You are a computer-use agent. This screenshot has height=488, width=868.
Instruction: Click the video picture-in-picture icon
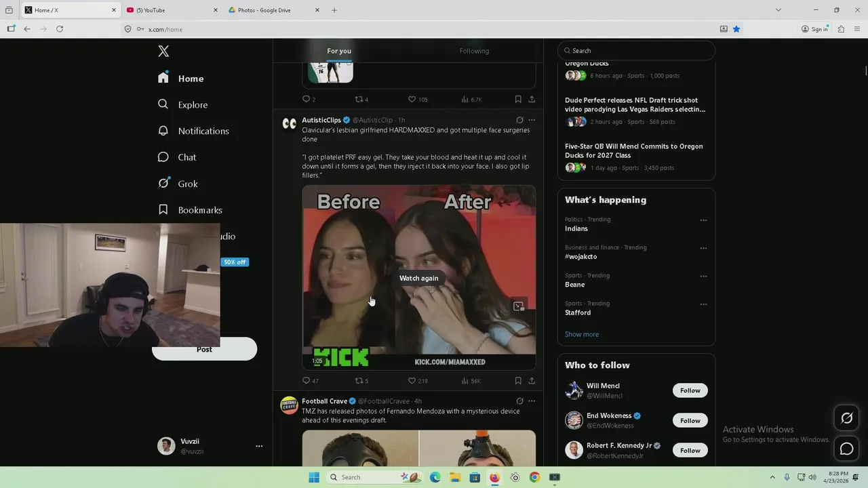pyautogui.click(x=519, y=306)
